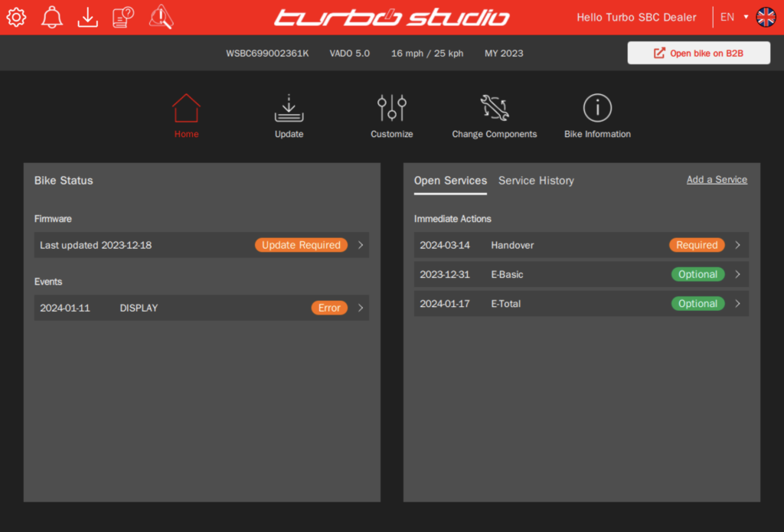Click the Optional badge on E-Basic
Screen dimensions: 784x532
tap(697, 274)
